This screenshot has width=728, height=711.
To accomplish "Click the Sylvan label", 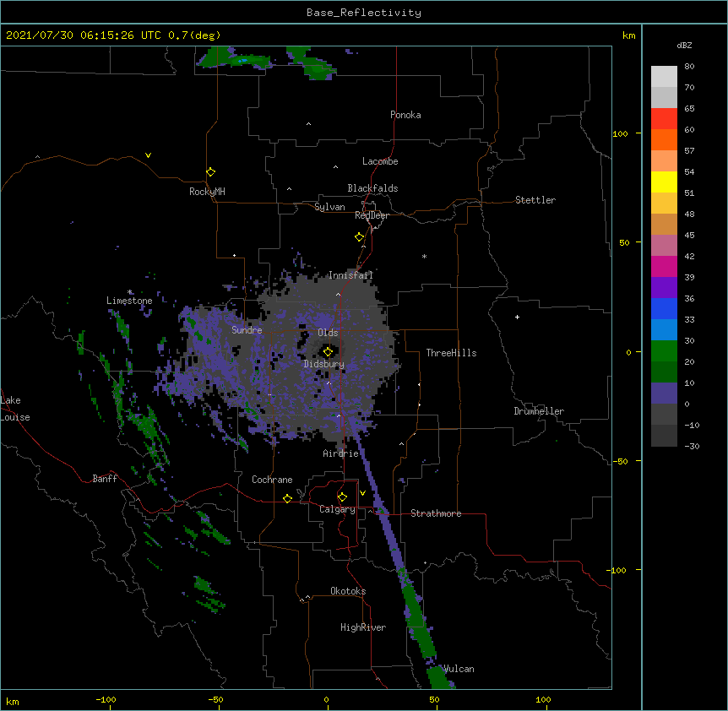I will pos(329,207).
